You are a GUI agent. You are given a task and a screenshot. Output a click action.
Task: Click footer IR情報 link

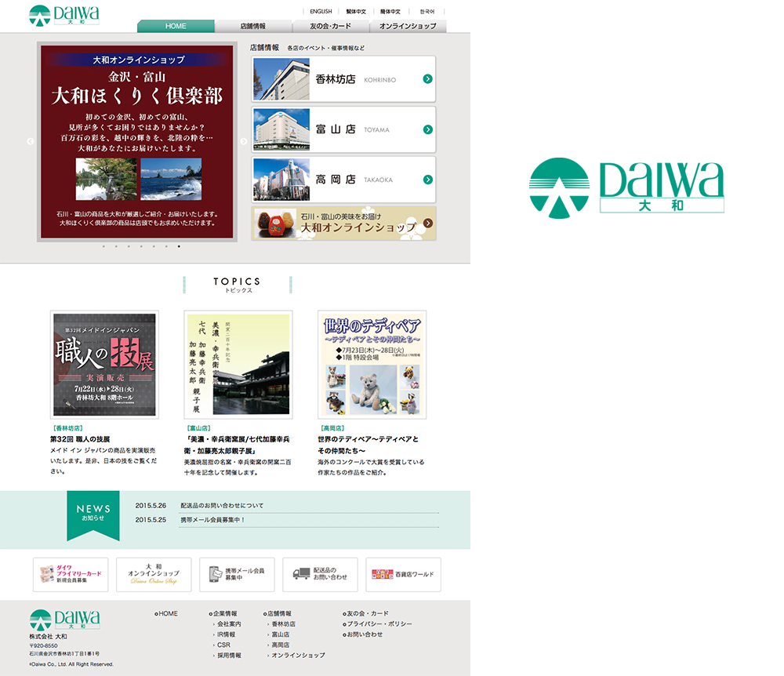point(226,634)
